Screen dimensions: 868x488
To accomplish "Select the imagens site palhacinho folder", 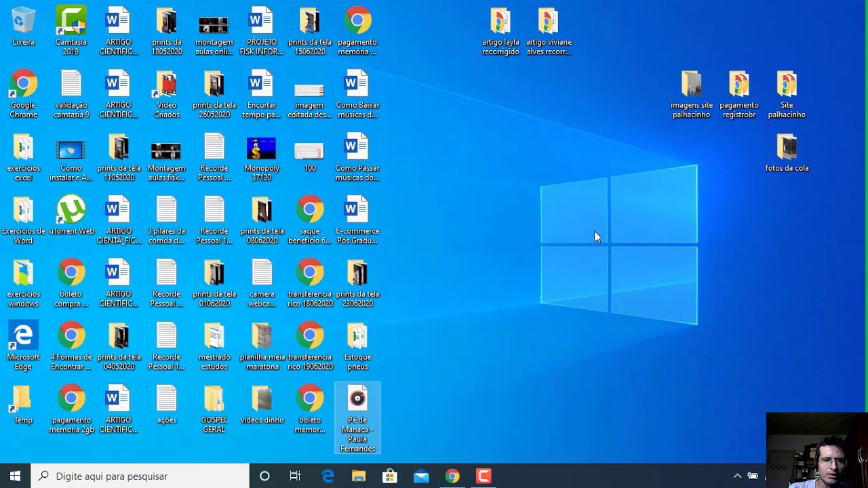I will point(692,94).
